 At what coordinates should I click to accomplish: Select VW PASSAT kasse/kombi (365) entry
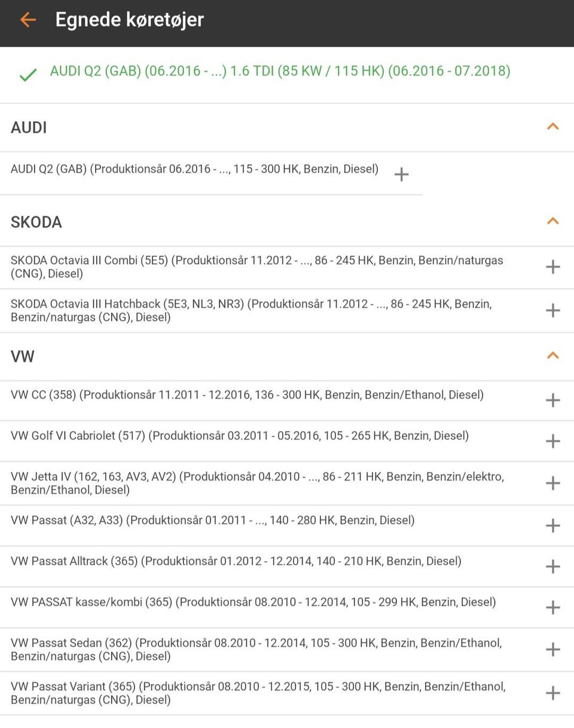[x=253, y=602]
